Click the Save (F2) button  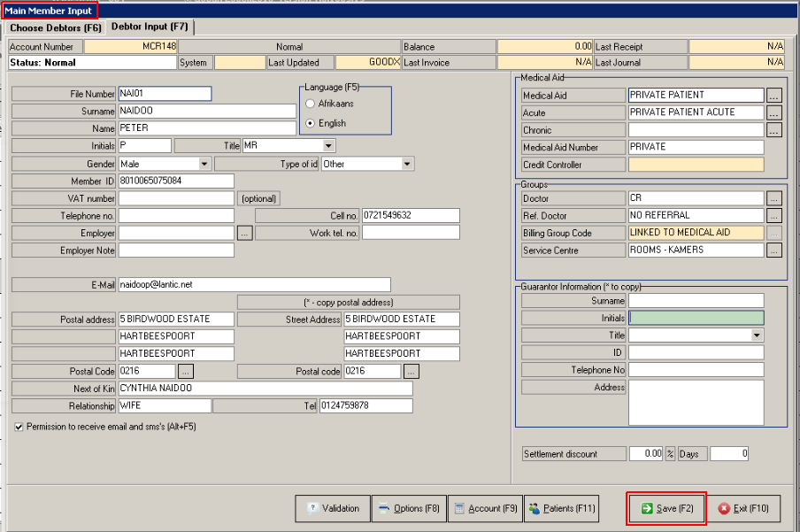pos(666,509)
